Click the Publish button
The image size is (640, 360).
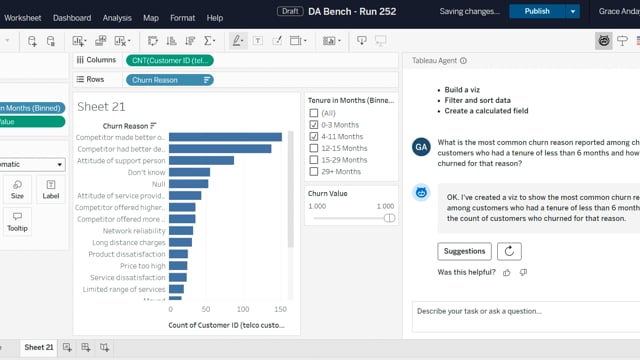pyautogui.click(x=537, y=11)
